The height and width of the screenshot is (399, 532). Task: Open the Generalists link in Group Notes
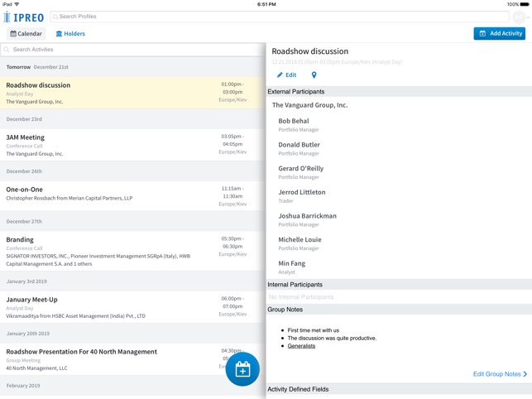tap(301, 346)
